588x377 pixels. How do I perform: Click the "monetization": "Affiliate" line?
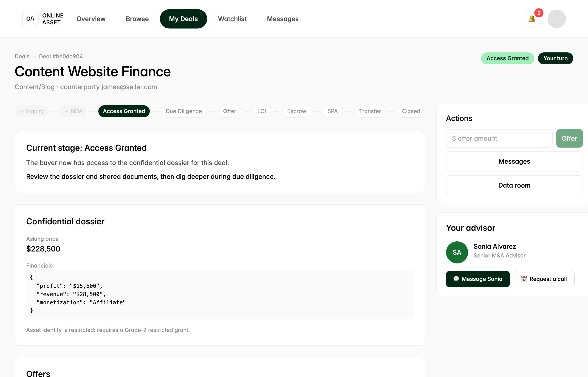pos(81,303)
